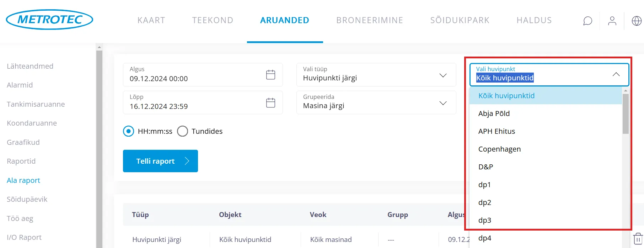
Task: Click the globe language icon
Action: (637, 21)
